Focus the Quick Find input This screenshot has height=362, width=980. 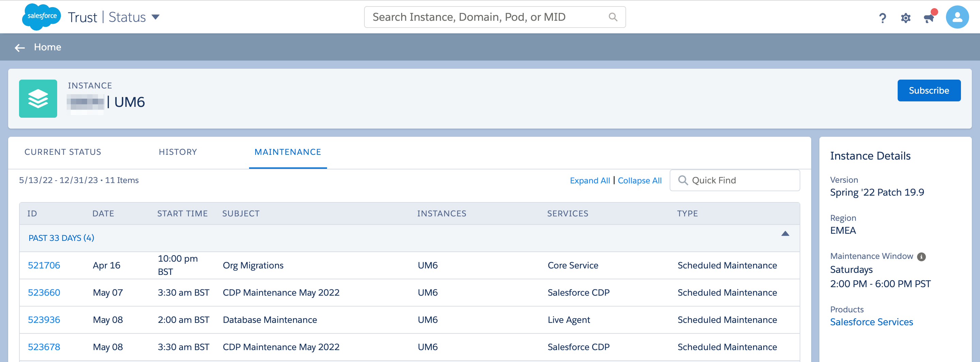click(x=735, y=180)
